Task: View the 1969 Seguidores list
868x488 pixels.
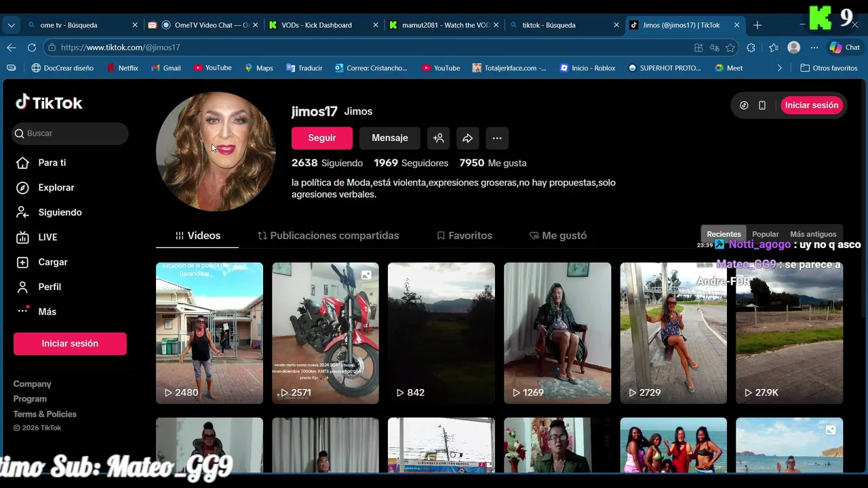Action: pos(411,163)
